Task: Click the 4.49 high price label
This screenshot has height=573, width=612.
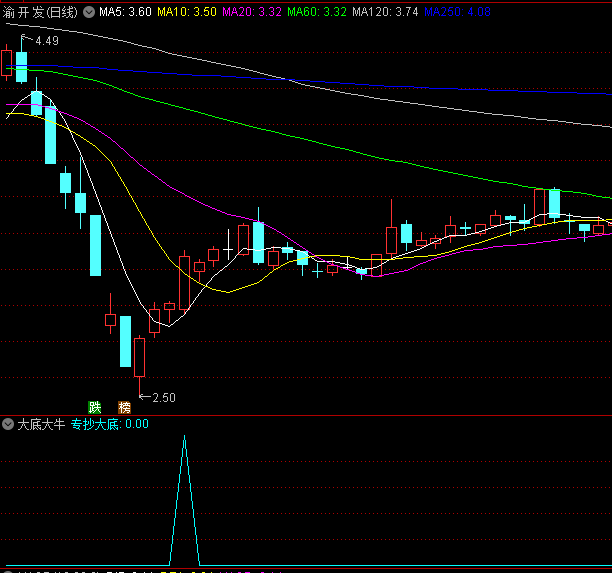Action: tap(47, 41)
